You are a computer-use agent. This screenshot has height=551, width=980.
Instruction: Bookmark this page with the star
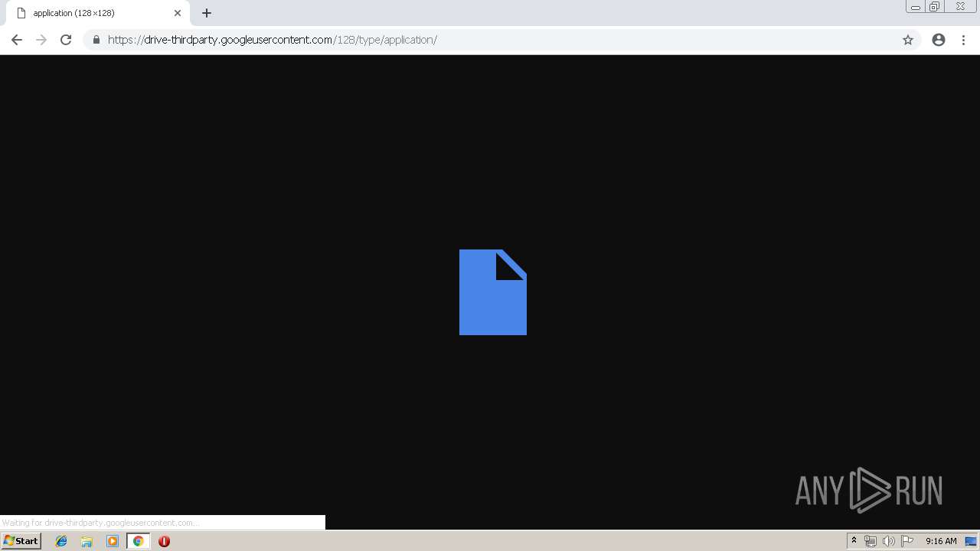coord(908,40)
